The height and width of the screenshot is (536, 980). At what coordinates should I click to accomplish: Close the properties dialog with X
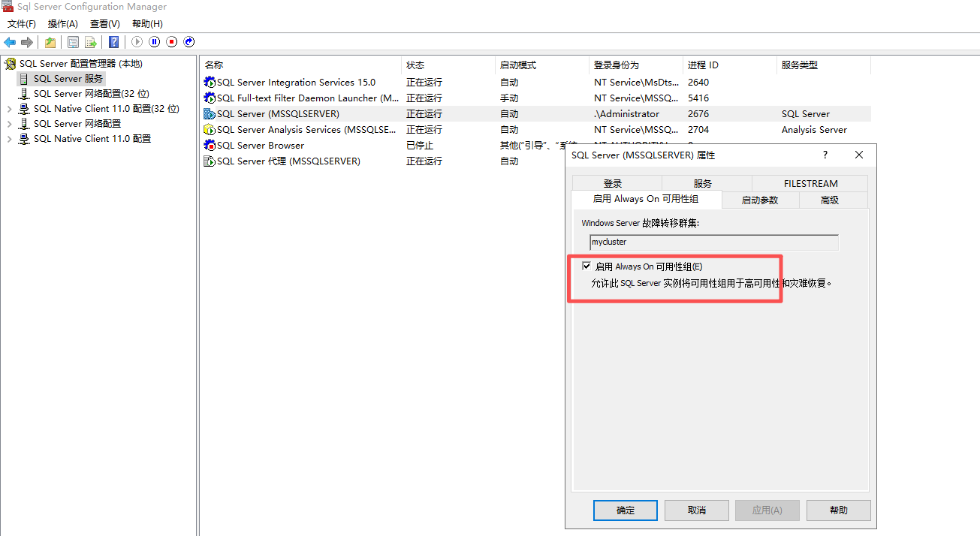click(859, 155)
